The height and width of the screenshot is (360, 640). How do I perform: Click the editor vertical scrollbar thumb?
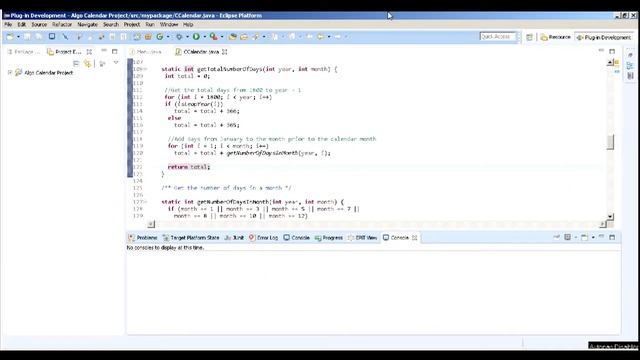coord(610,142)
